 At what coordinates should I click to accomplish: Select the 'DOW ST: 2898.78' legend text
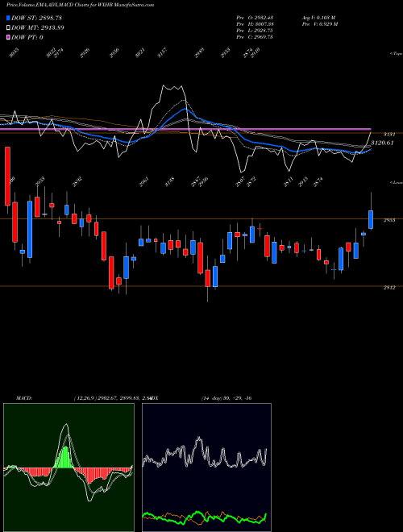click(36, 18)
